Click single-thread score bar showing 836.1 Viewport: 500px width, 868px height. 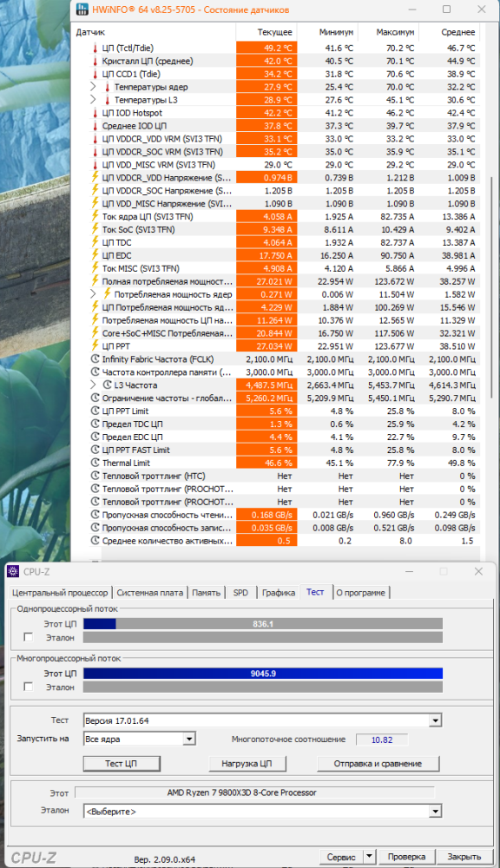pyautogui.click(x=263, y=624)
